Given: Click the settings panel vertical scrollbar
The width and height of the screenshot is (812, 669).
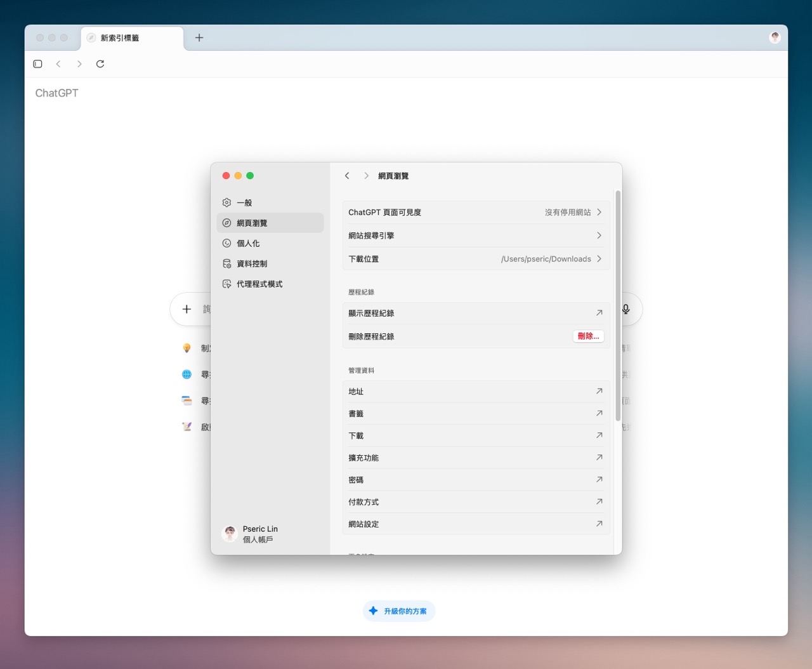Looking at the screenshot, I should (618, 305).
